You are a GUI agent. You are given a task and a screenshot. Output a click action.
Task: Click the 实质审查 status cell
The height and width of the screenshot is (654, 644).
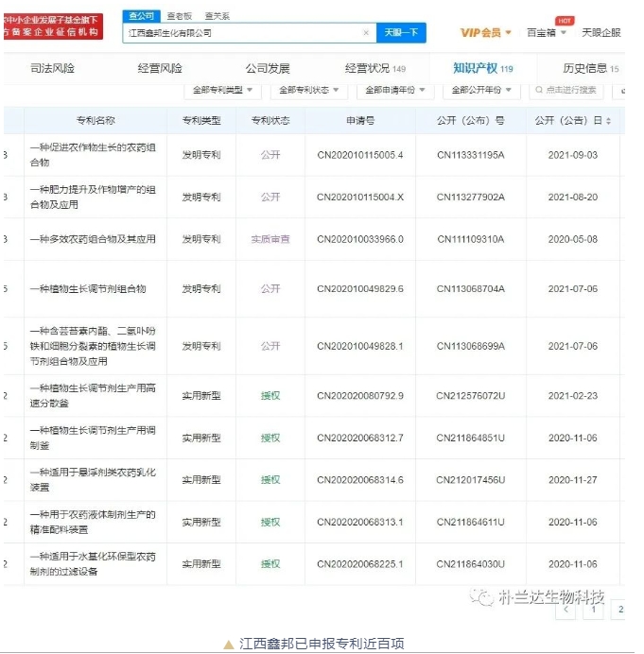[270, 239]
